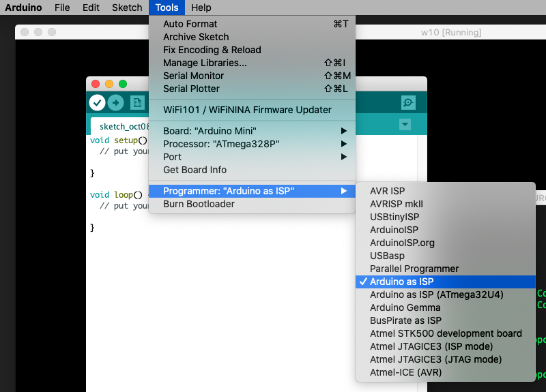Launch WiFi101 / WiFiNINA Firmware Updater
The height and width of the screenshot is (392, 546).
point(252,110)
